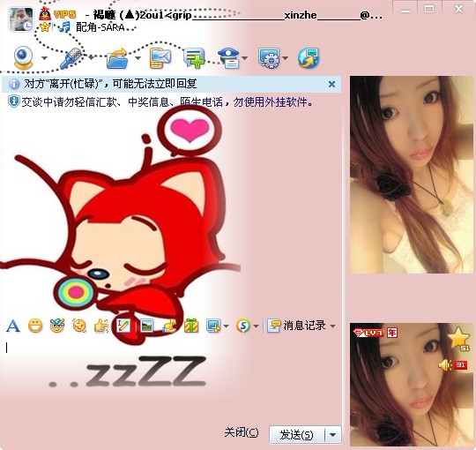Send SMS with the phone-mail icon
The image size is (476, 450).
(160, 57)
